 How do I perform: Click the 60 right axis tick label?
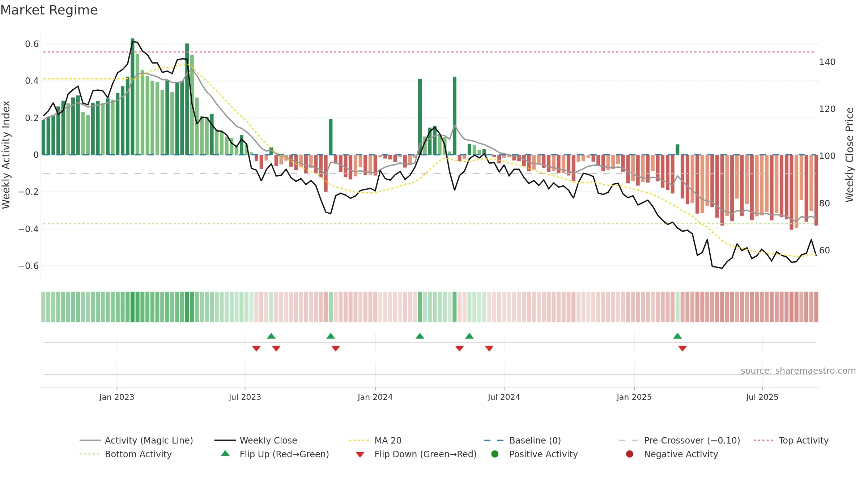click(825, 250)
